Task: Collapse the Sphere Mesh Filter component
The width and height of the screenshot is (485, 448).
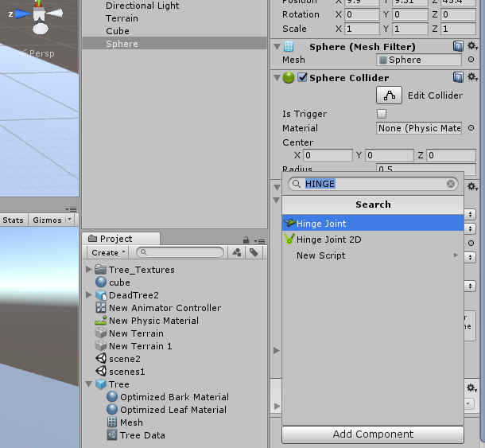Action: 277,47
